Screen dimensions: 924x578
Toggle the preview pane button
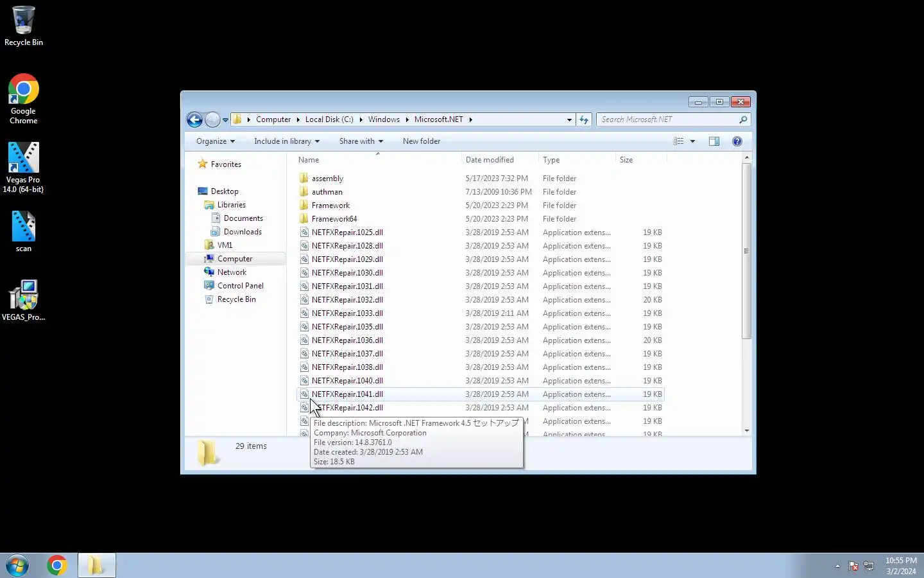[x=714, y=141]
